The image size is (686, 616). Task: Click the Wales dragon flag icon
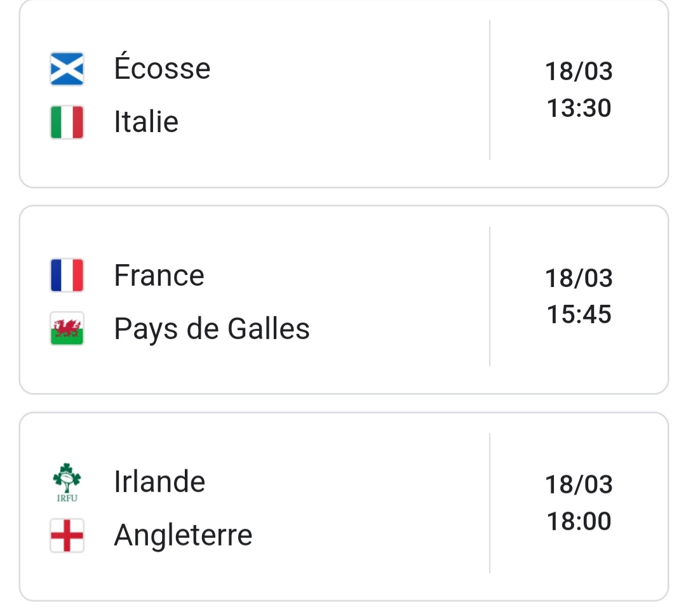point(67,328)
